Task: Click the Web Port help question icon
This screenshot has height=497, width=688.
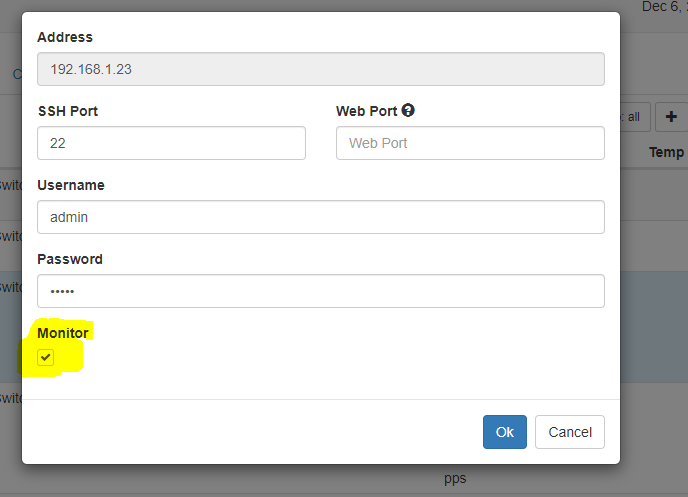Action: (x=408, y=111)
